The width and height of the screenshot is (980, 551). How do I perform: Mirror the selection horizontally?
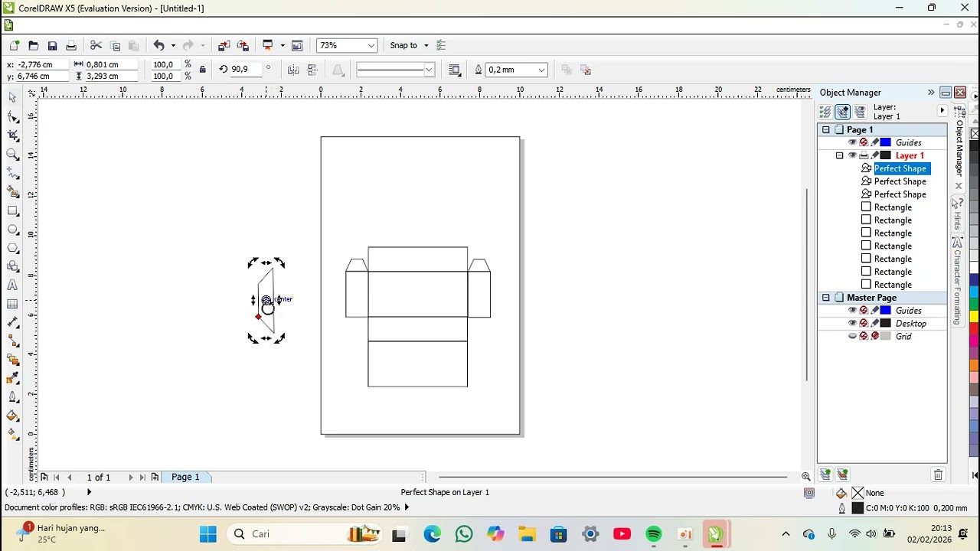[293, 70]
